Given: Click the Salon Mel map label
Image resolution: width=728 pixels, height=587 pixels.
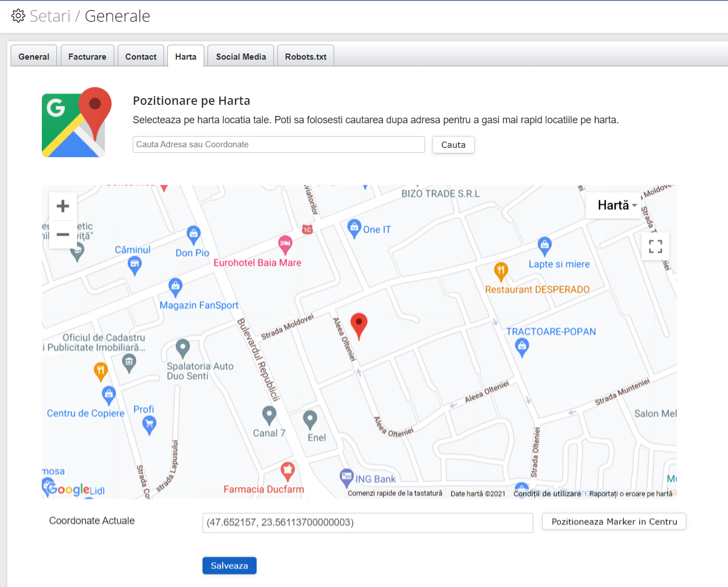Looking at the screenshot, I should 655,414.
